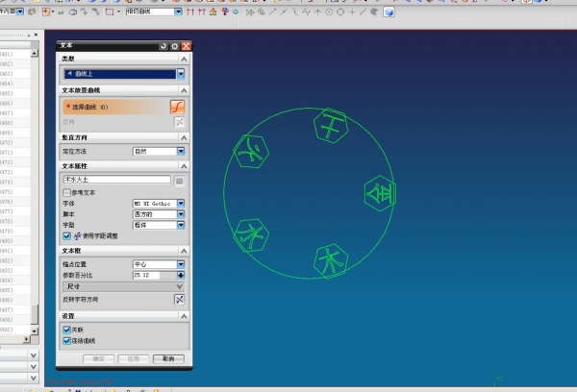Screen dimensions: 577x392
Task: Click the left panel horizontal scroll-right arrow
Action: point(26,339)
